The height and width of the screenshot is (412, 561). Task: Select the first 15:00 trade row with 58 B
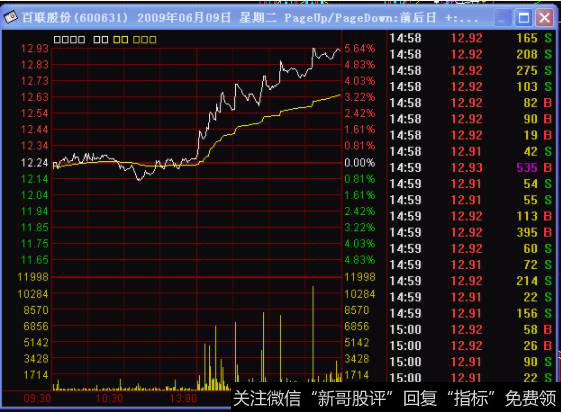[470, 329]
